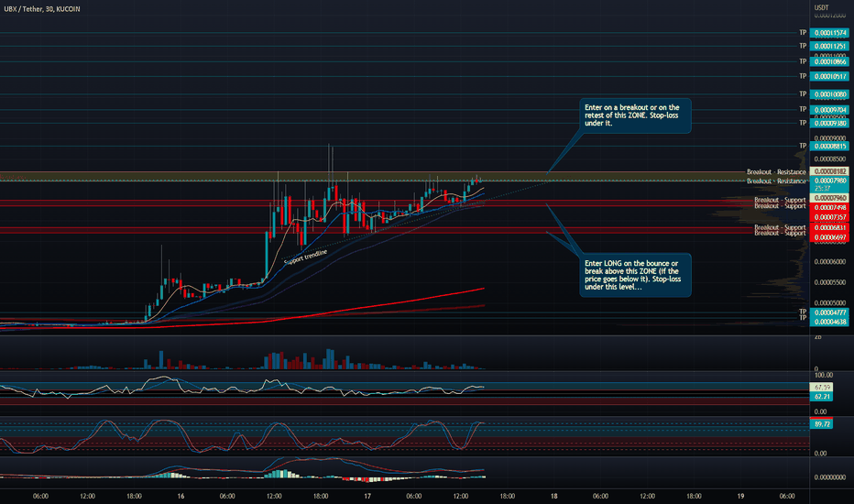The width and height of the screenshot is (854, 504).
Task: Click the RSI value label 62.21
Action: (x=821, y=396)
